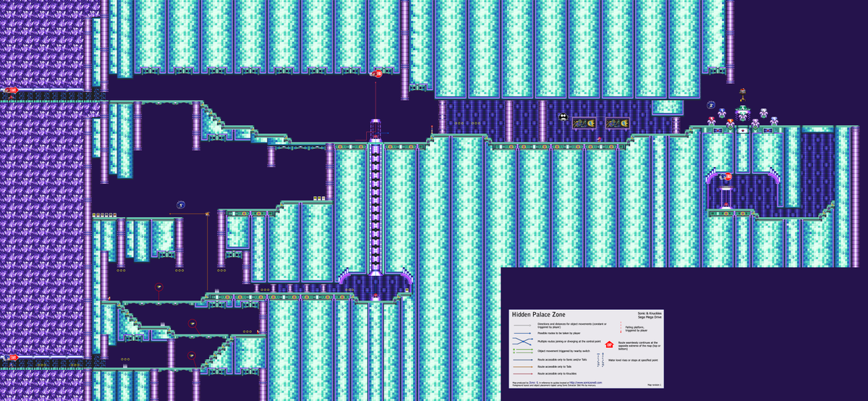Click the black creature sprite left of the murals

coord(563,117)
